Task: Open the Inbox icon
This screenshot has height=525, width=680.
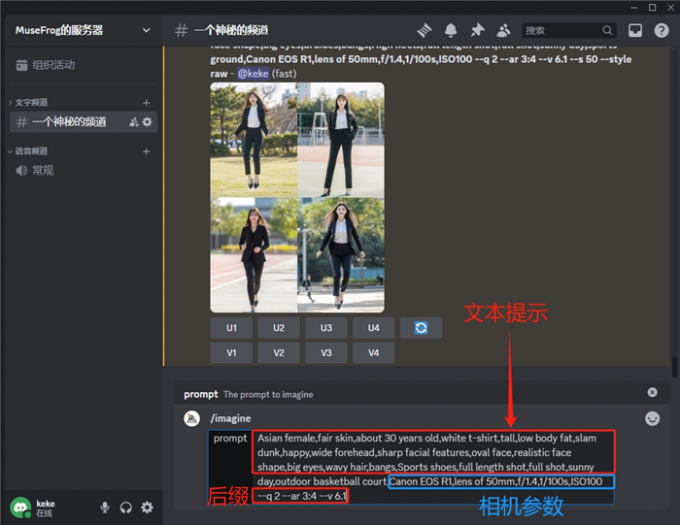Action: (x=635, y=30)
